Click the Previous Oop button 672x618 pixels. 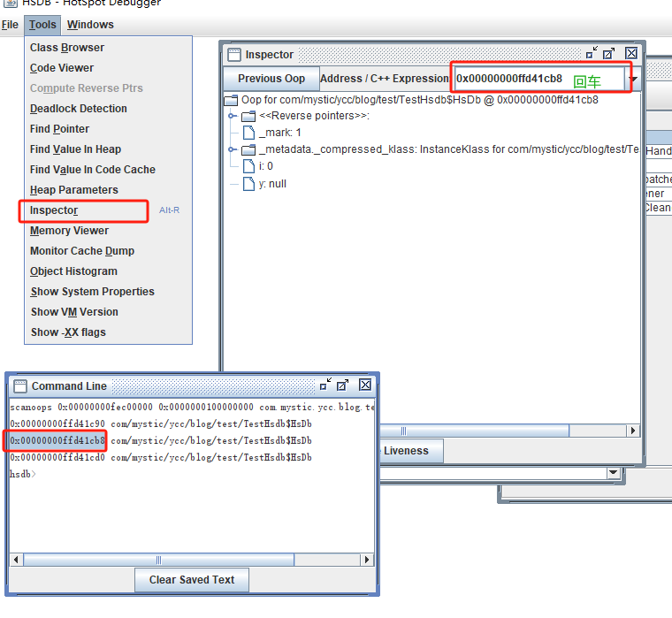271,79
